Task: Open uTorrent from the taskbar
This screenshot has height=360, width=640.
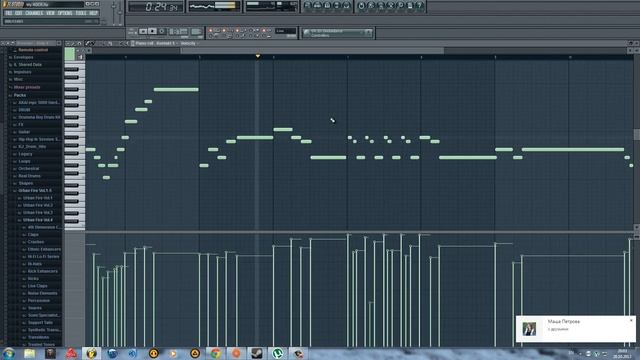Action: (x=278, y=353)
